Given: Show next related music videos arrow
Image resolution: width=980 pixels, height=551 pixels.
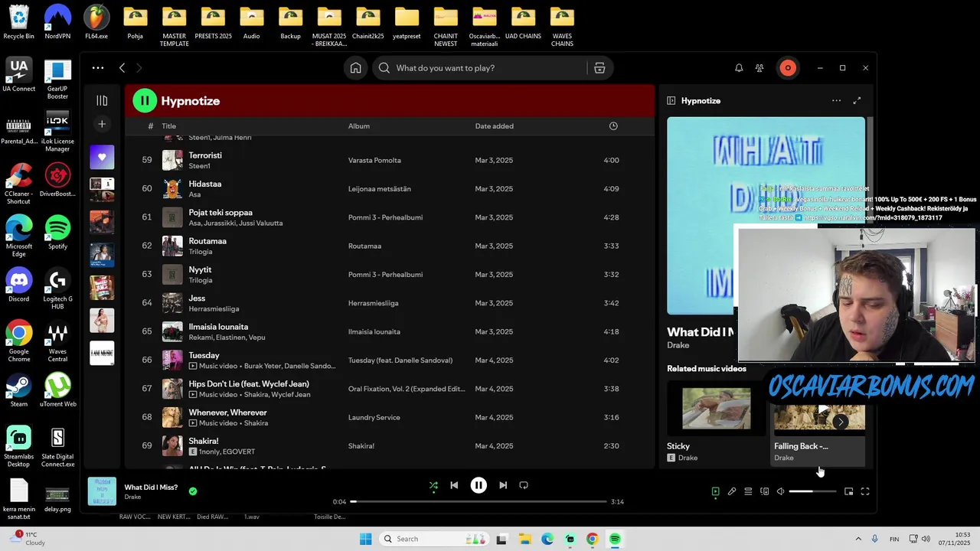Looking at the screenshot, I should [841, 422].
